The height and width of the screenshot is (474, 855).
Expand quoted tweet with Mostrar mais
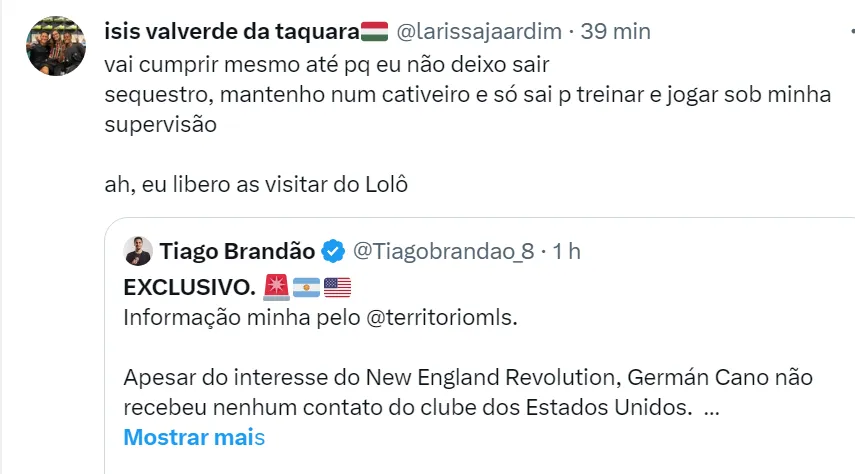tap(194, 437)
